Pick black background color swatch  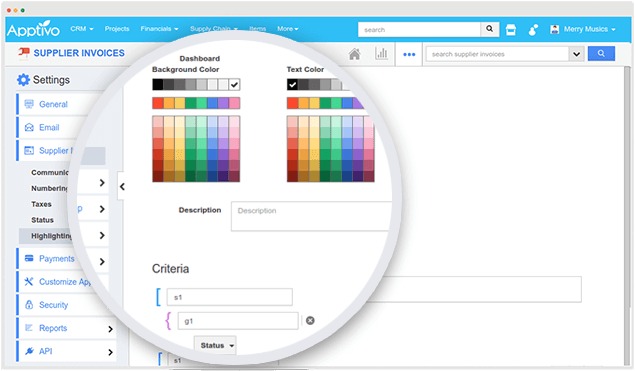158,84
